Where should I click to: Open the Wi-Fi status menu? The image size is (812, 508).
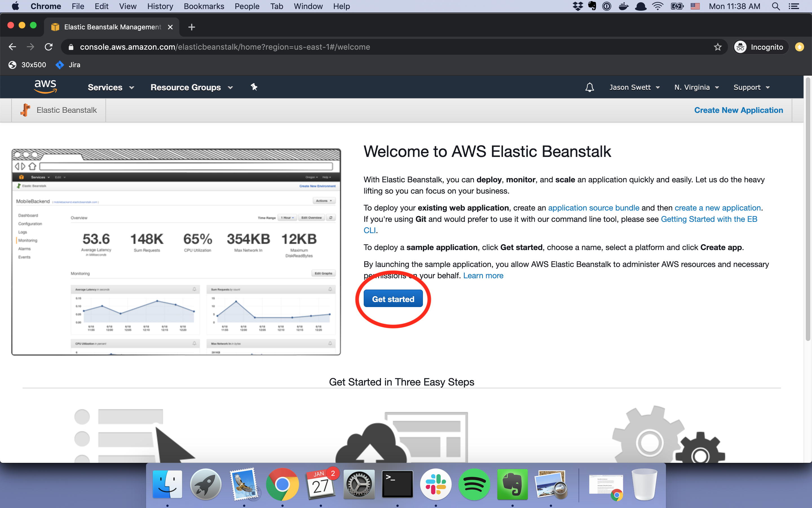pos(658,6)
